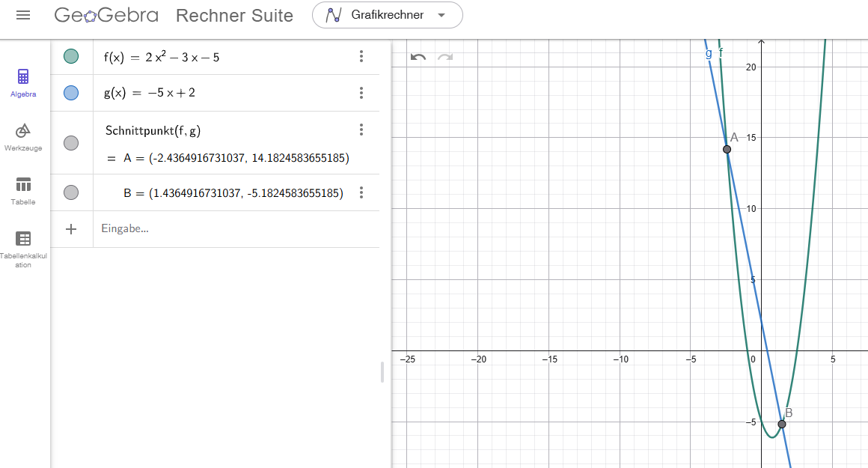Toggle visibility of function g(x)

[x=71, y=93]
